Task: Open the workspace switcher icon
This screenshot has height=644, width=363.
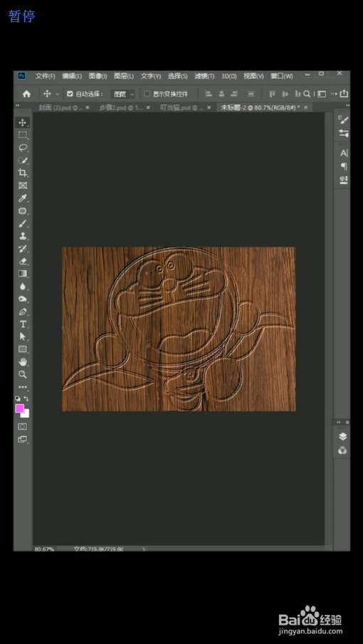Action: pos(322,94)
